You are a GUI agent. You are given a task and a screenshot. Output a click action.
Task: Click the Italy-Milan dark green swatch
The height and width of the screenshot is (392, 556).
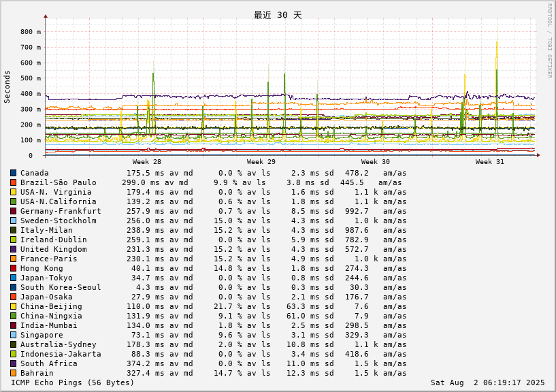pyautogui.click(x=13, y=230)
